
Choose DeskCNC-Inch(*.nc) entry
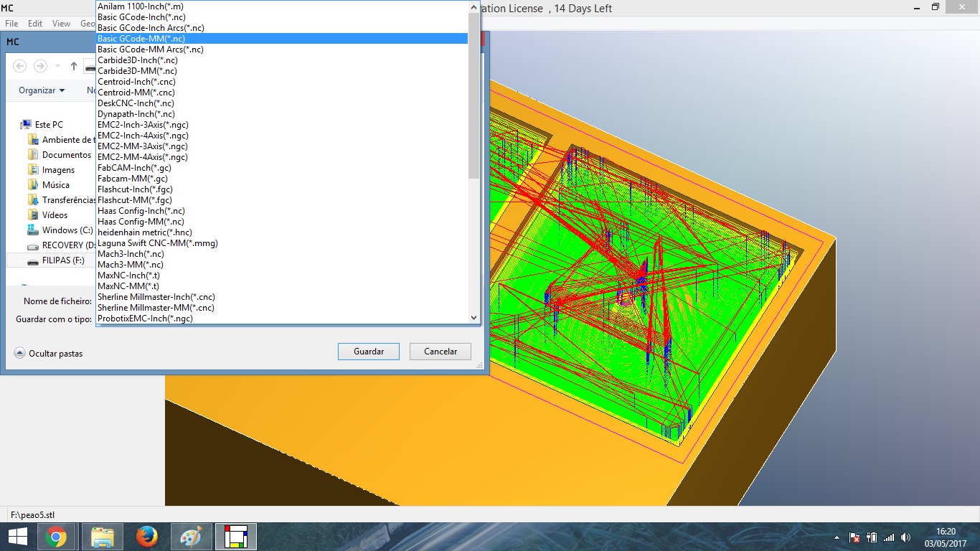point(282,103)
